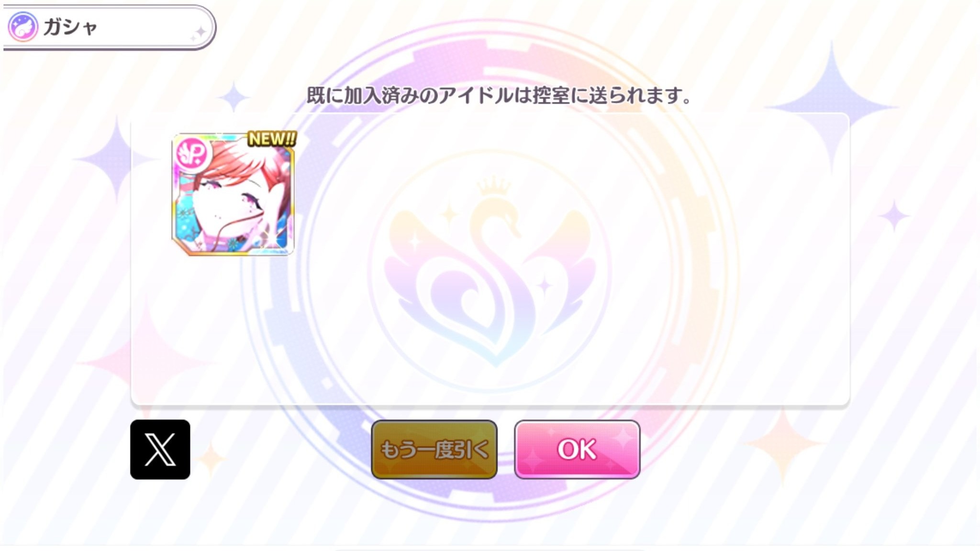This screenshot has height=551, width=980.
Task: Click the notice text about 控室
Action: (499, 95)
